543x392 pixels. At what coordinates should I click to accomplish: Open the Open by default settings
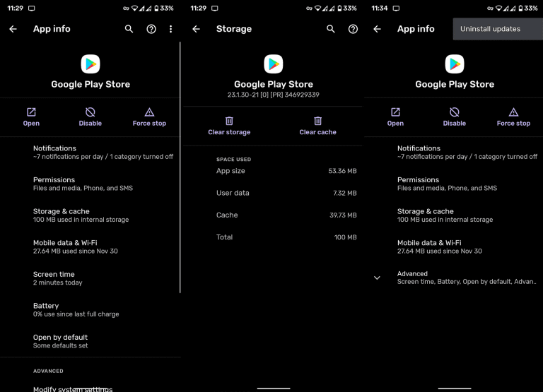pyautogui.click(x=61, y=341)
